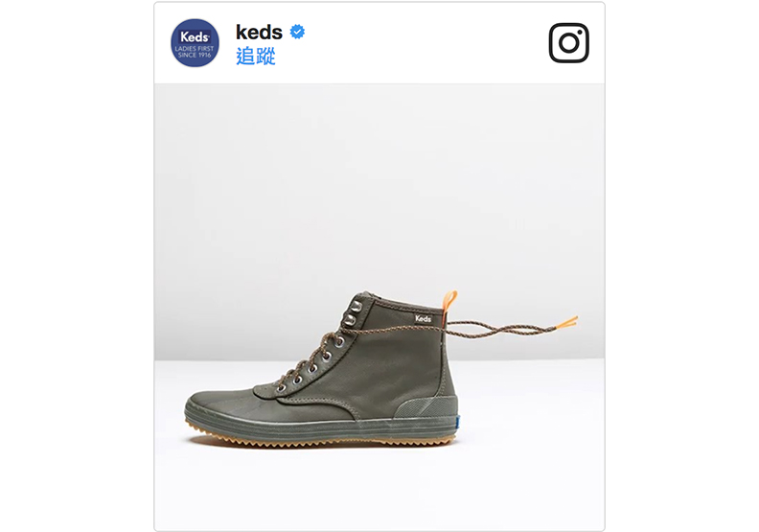Click the tan serrated outsole of the boot

click(x=322, y=440)
